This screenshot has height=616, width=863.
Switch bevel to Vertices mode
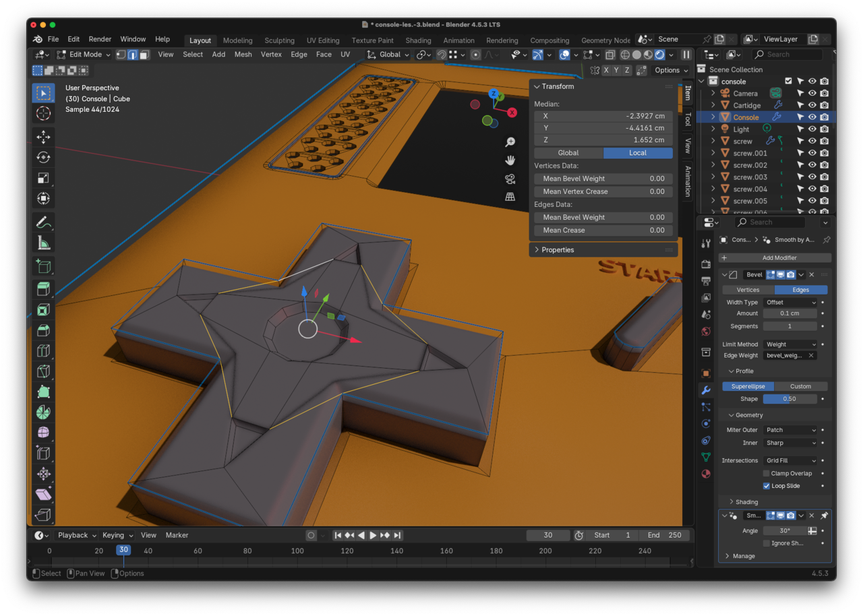click(748, 290)
